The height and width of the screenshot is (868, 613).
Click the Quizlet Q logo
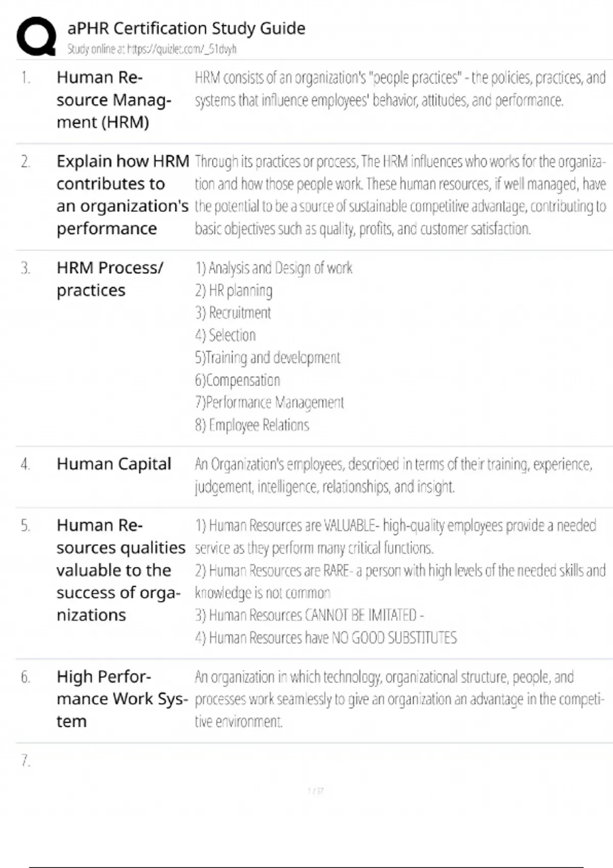(36, 36)
